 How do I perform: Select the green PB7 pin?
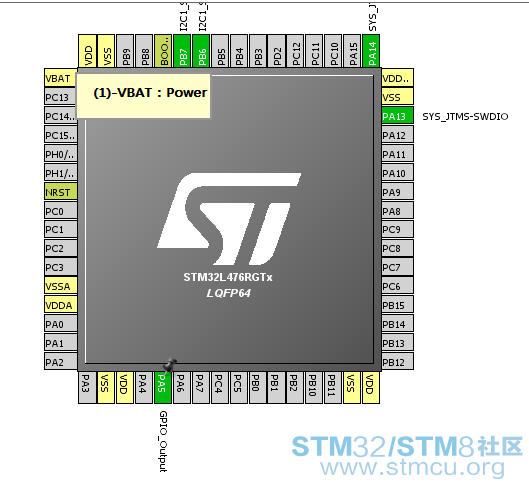182,51
